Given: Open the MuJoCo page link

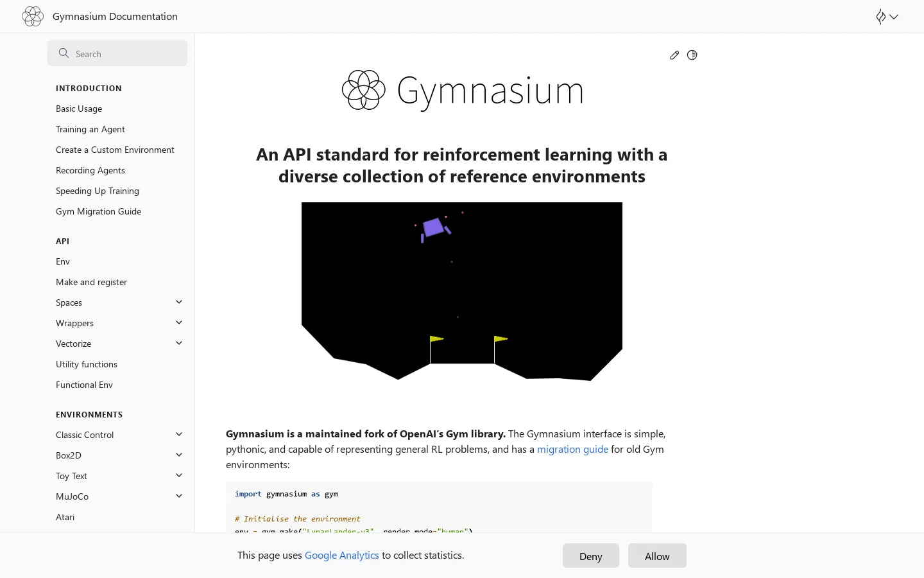Looking at the screenshot, I should click(x=72, y=496).
